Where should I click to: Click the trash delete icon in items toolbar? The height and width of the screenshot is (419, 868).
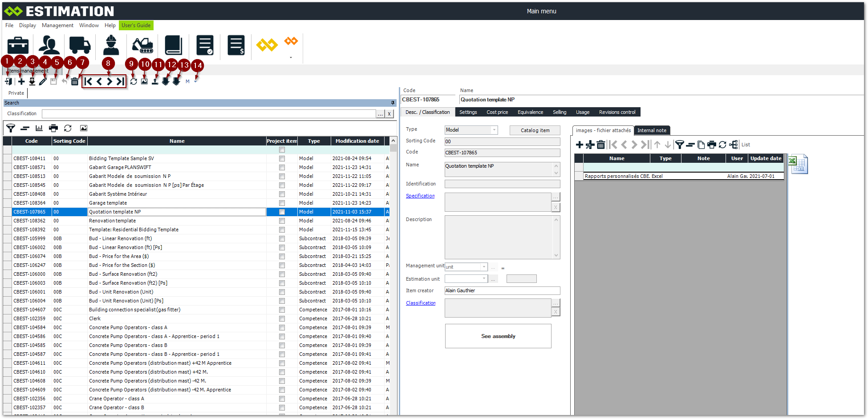75,81
